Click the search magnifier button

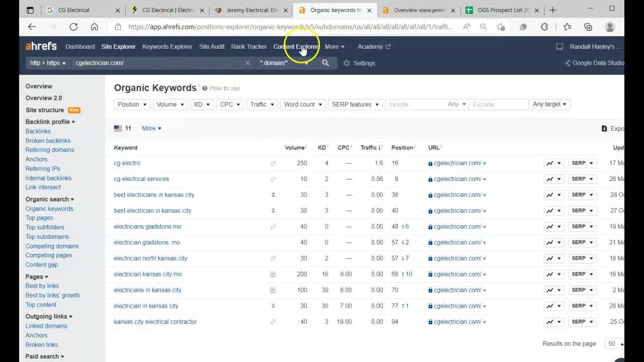point(326,63)
